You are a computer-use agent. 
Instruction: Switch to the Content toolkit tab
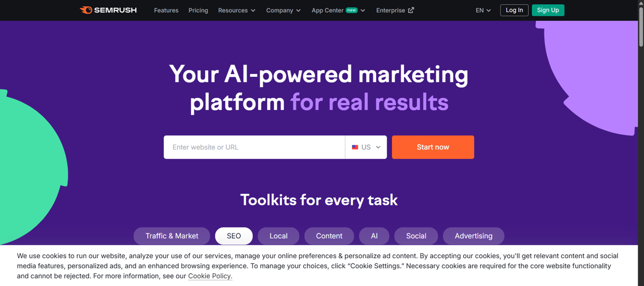pos(329,236)
